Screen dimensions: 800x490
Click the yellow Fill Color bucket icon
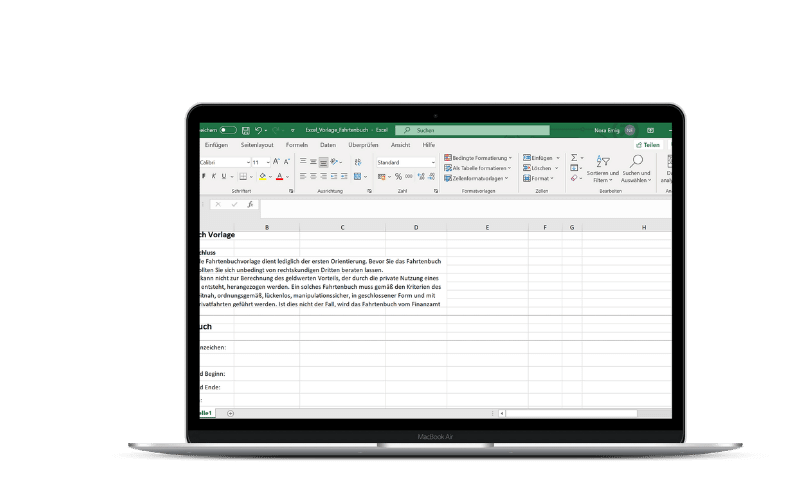click(x=263, y=176)
